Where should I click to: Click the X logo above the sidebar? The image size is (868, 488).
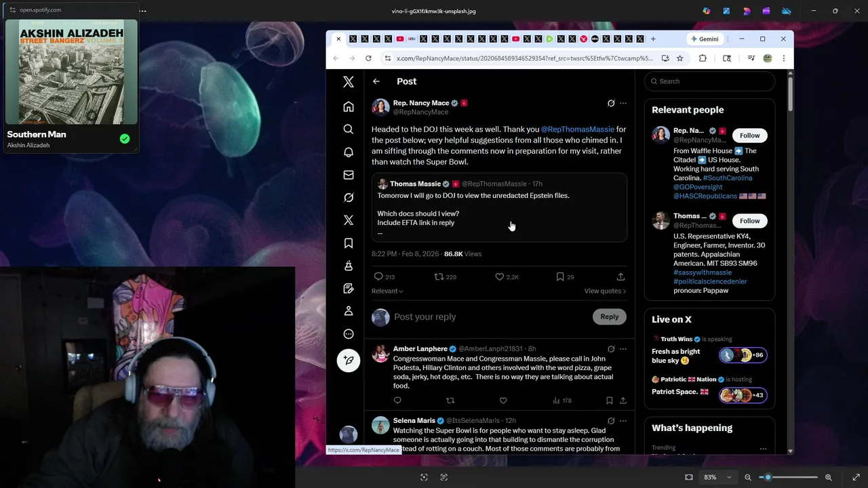pos(349,82)
